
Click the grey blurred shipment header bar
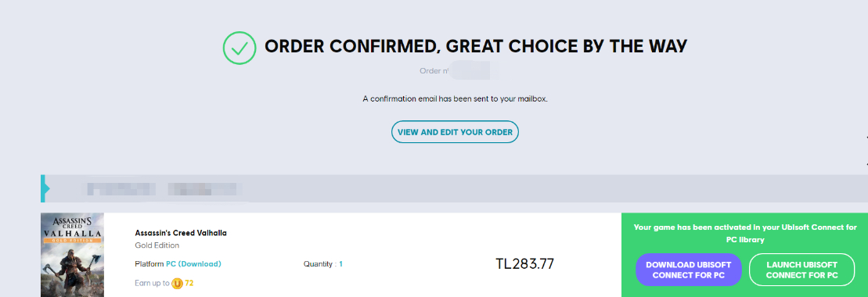click(454, 188)
